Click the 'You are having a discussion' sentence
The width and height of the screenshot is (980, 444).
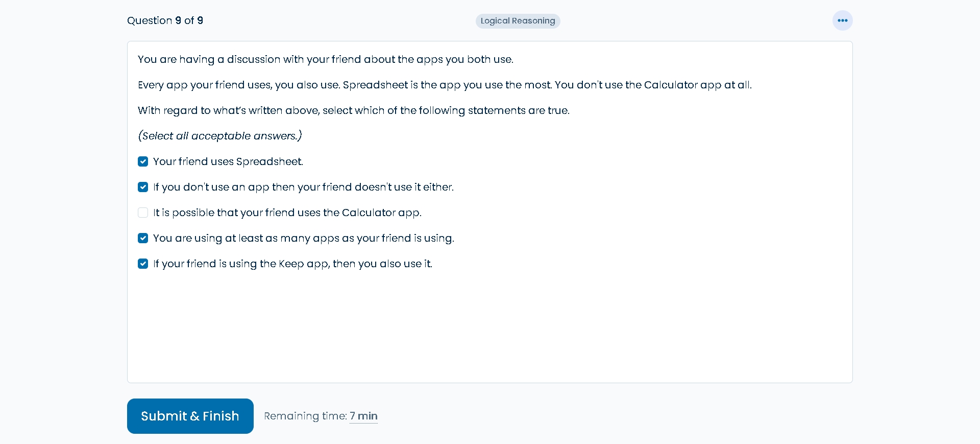[326, 59]
